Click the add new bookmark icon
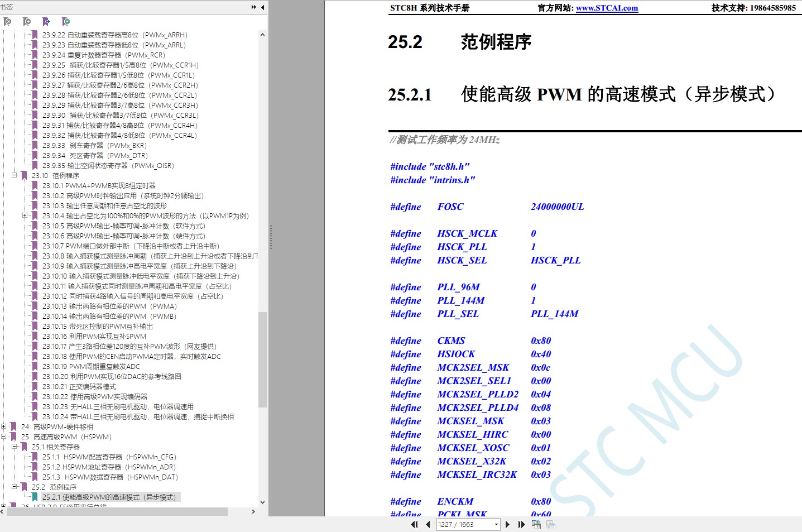 click(27, 22)
